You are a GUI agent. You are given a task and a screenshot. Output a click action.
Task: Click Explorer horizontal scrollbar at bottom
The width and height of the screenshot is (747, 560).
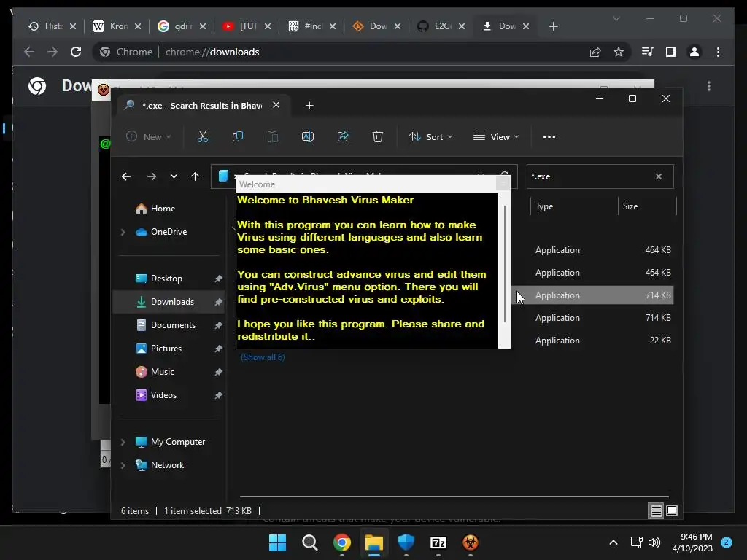tap(454, 496)
